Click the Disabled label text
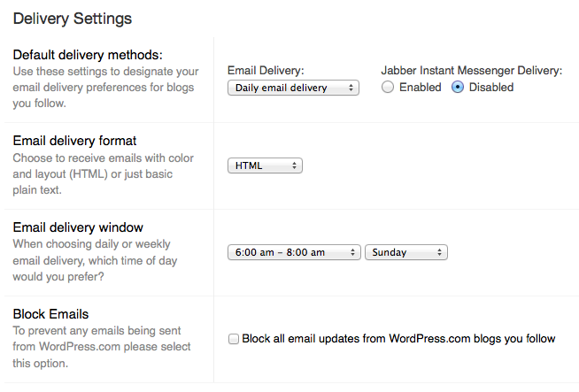 [491, 87]
